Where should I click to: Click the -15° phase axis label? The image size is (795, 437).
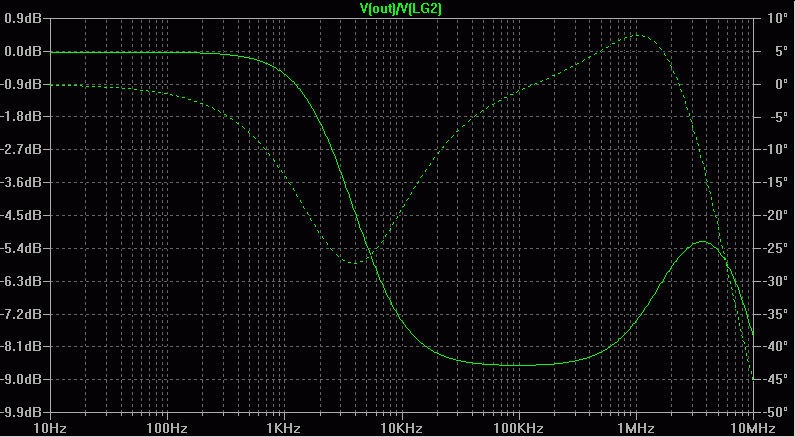pyautogui.click(x=775, y=183)
